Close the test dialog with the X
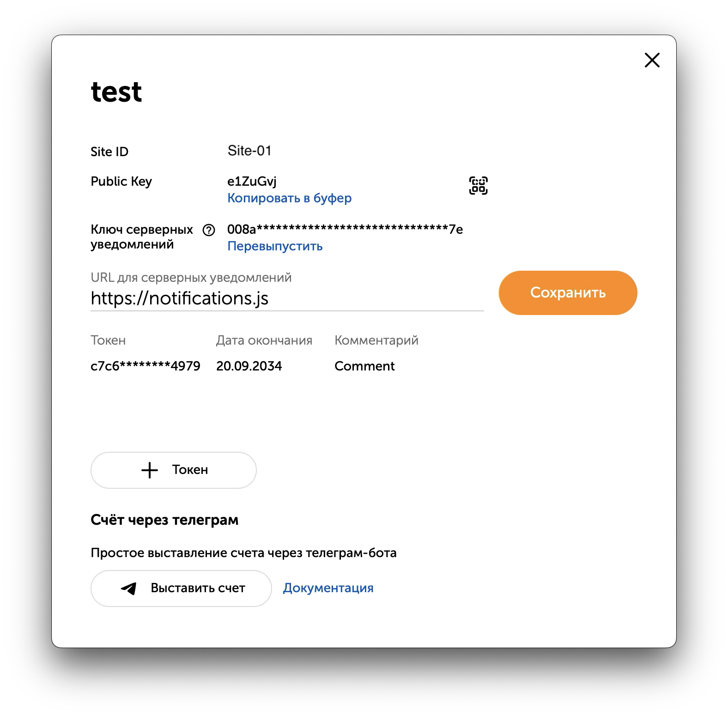The width and height of the screenshot is (728, 716). [652, 60]
